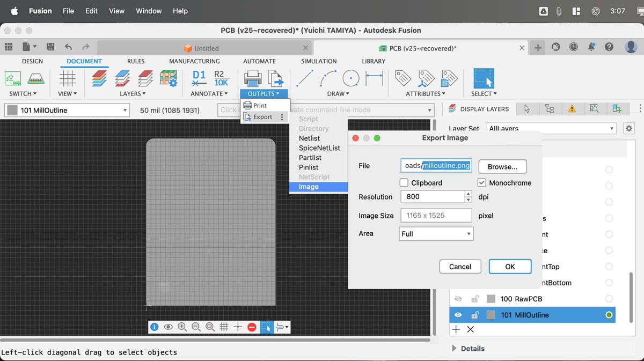The image size is (644, 361).
Task: Click the first attribute tag icon
Action: coord(403,78)
